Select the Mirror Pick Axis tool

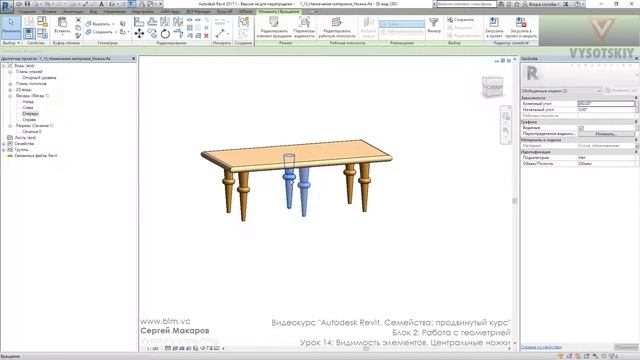click(165, 22)
